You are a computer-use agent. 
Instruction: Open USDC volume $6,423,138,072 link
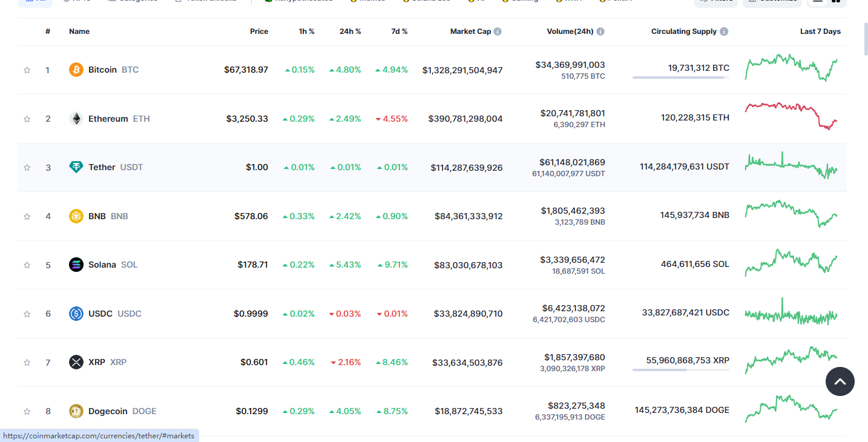pyautogui.click(x=573, y=308)
